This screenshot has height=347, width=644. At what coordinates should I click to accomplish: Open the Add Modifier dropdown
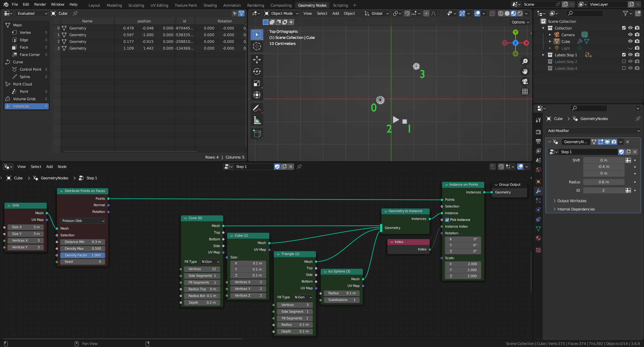(593, 131)
